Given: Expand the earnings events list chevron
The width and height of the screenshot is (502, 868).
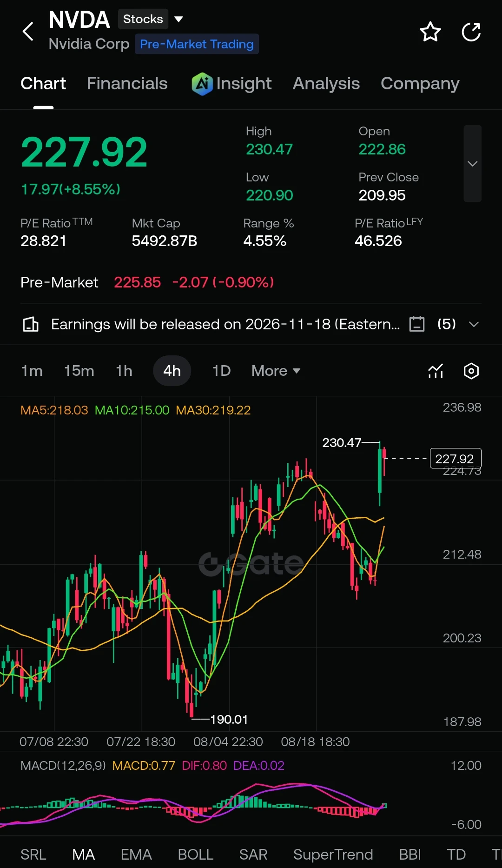Looking at the screenshot, I should click(474, 324).
